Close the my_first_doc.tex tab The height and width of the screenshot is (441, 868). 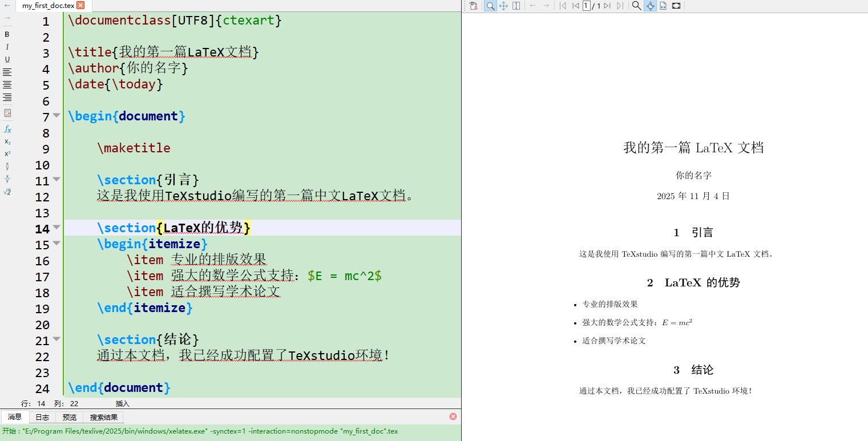80,6
